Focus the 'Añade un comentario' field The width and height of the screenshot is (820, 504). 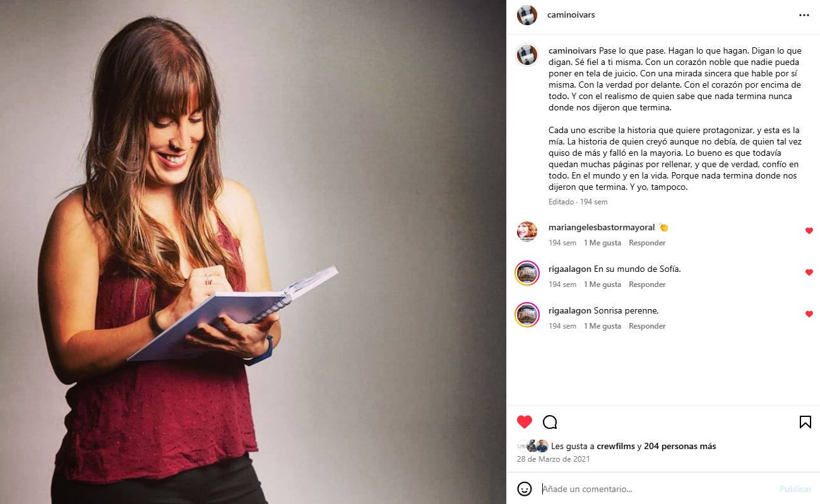pos(657,489)
